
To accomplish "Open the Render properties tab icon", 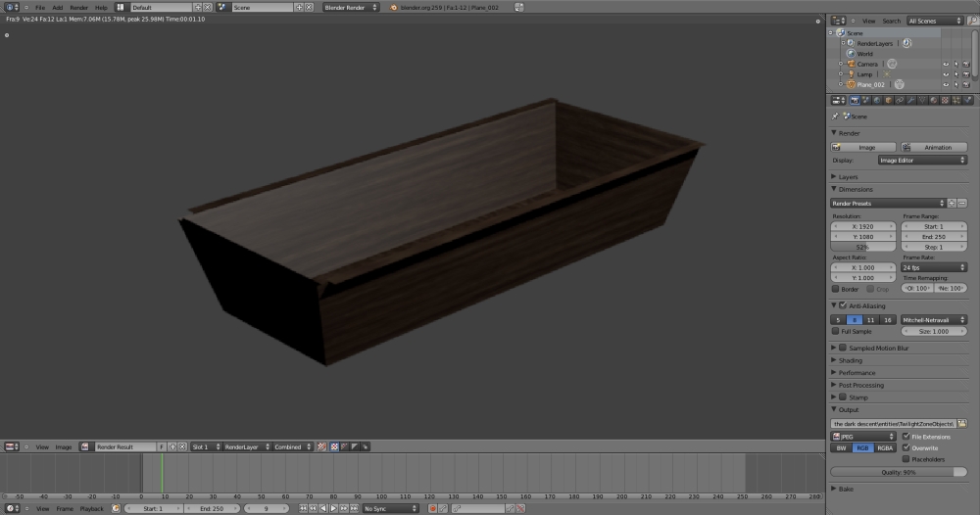I will click(x=855, y=100).
